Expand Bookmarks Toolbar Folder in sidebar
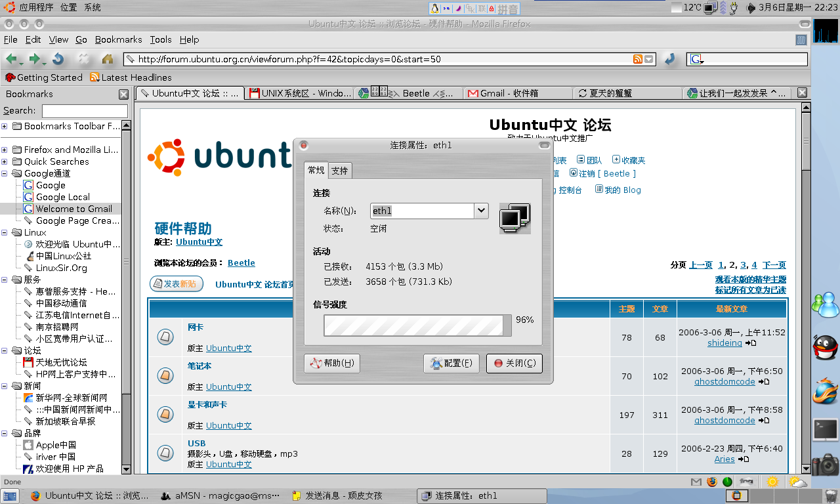Image resolution: width=840 pixels, height=504 pixels. (x=5, y=126)
